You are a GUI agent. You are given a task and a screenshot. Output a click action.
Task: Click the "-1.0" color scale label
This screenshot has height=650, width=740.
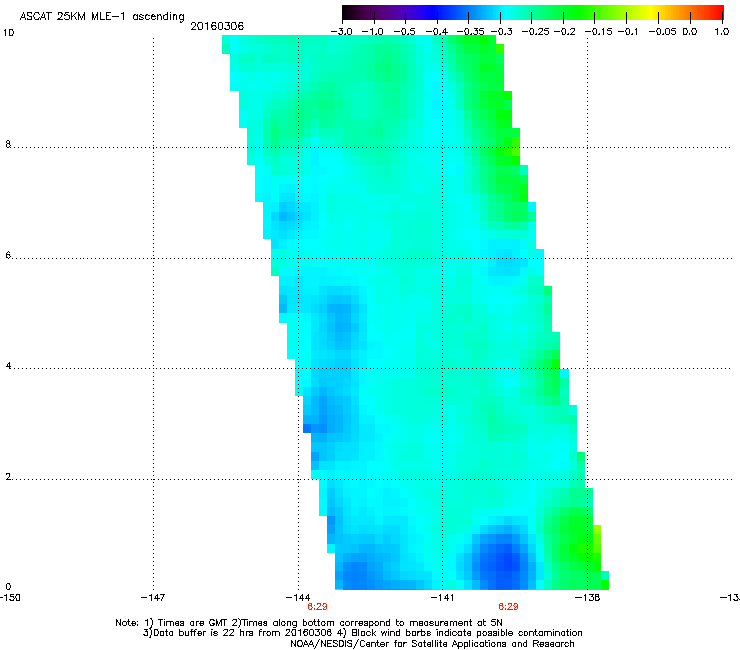[x=372, y=32]
